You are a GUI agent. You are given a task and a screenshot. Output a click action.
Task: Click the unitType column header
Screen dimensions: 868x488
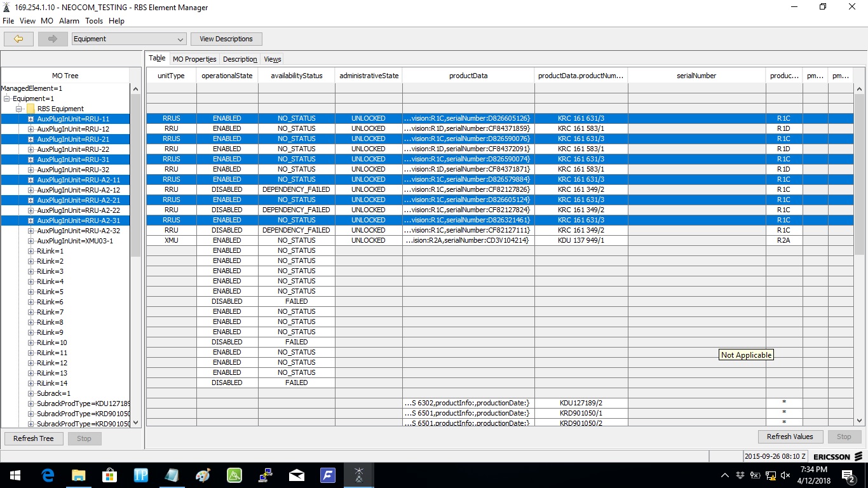[171, 76]
